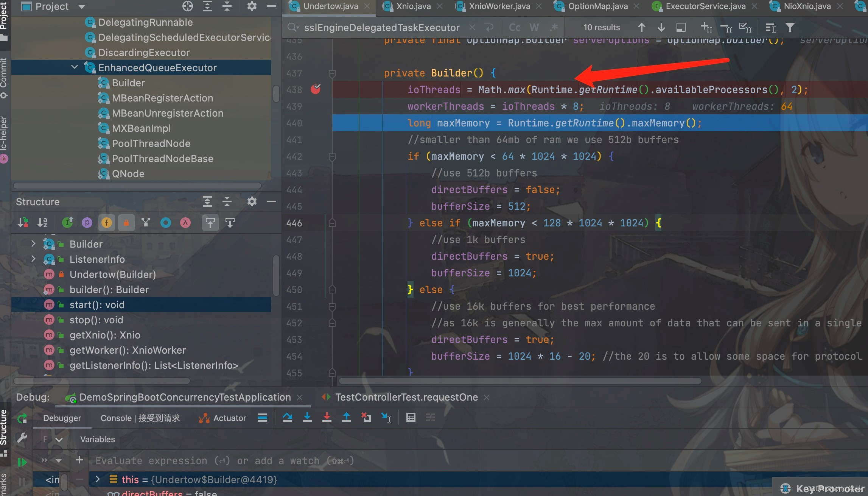Open search filter icon

tap(790, 28)
